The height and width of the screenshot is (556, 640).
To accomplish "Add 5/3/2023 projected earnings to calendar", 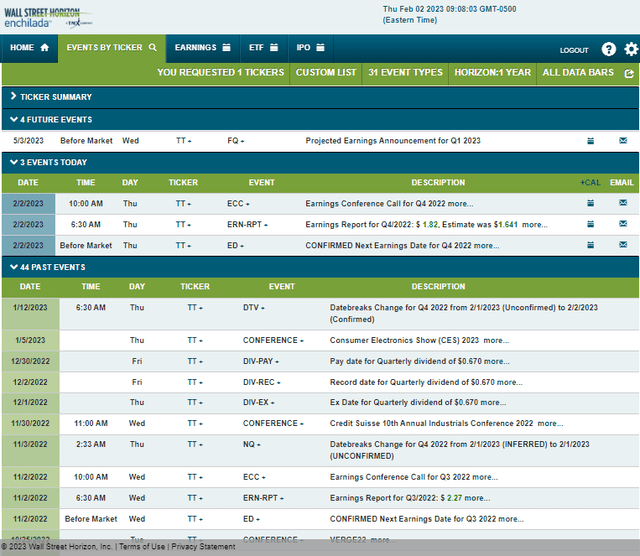I will tap(590, 141).
